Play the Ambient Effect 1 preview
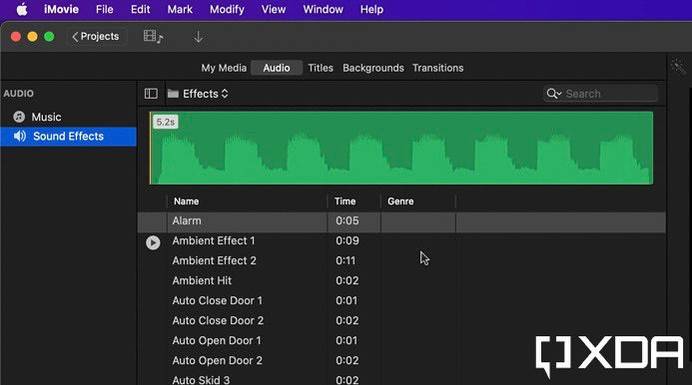The height and width of the screenshot is (385, 692). click(153, 242)
